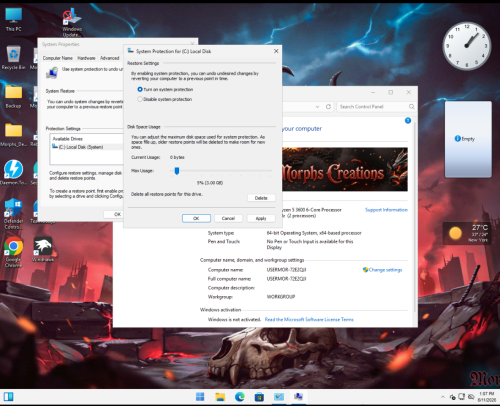Expand the Control Panel address dropdown
The image size is (500, 406).
(317, 107)
